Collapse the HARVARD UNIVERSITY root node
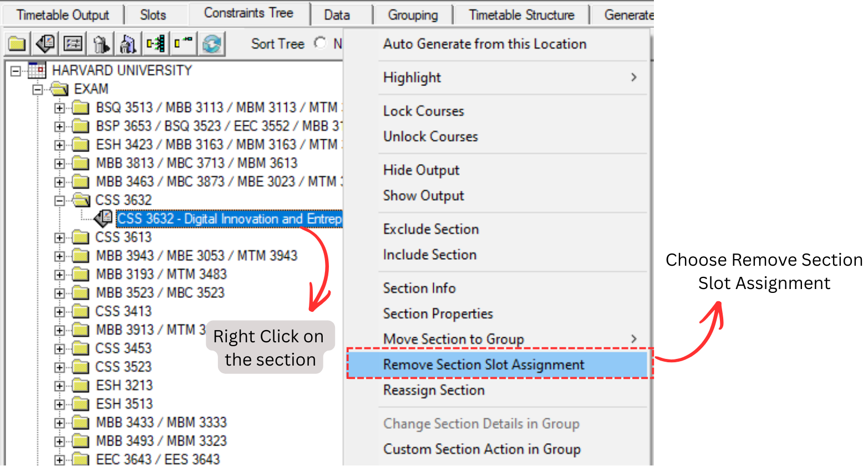This screenshot has width=868, height=466. (16, 71)
